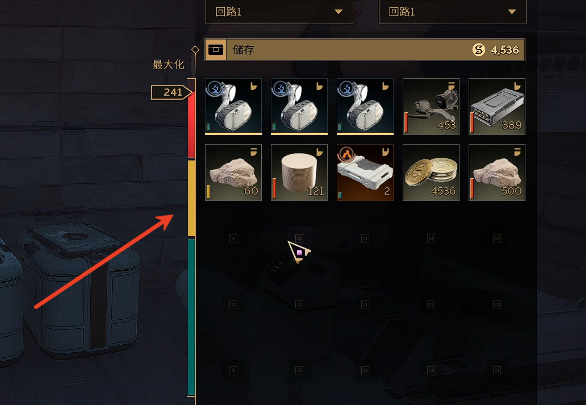The image size is (586, 405).
Task: Click the mechanical parts stack of 453
Action: pyautogui.click(x=431, y=106)
